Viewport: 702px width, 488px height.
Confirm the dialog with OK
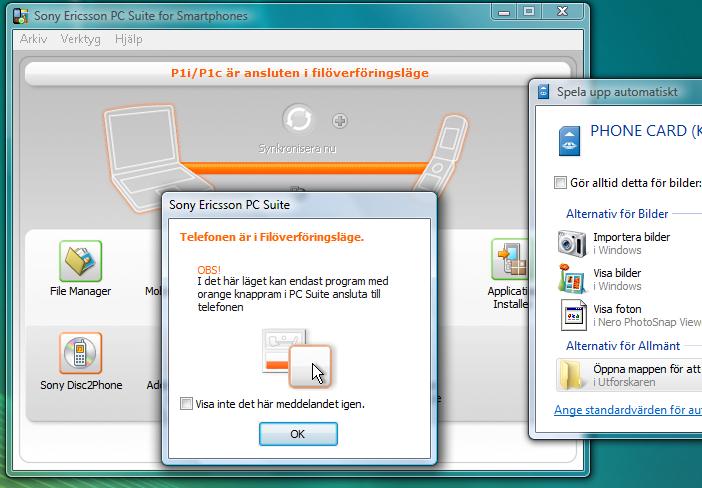click(x=298, y=434)
